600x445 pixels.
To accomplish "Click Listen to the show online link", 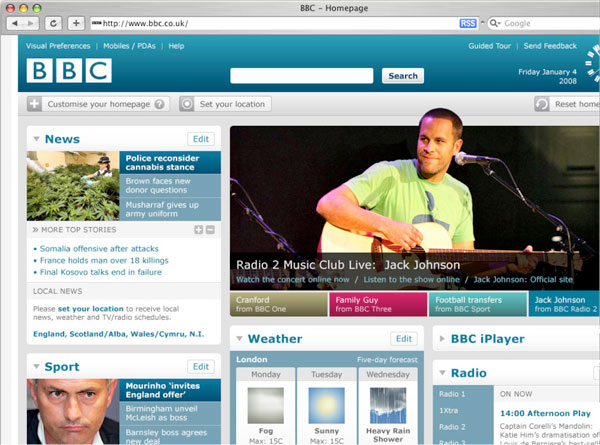I will (x=411, y=279).
